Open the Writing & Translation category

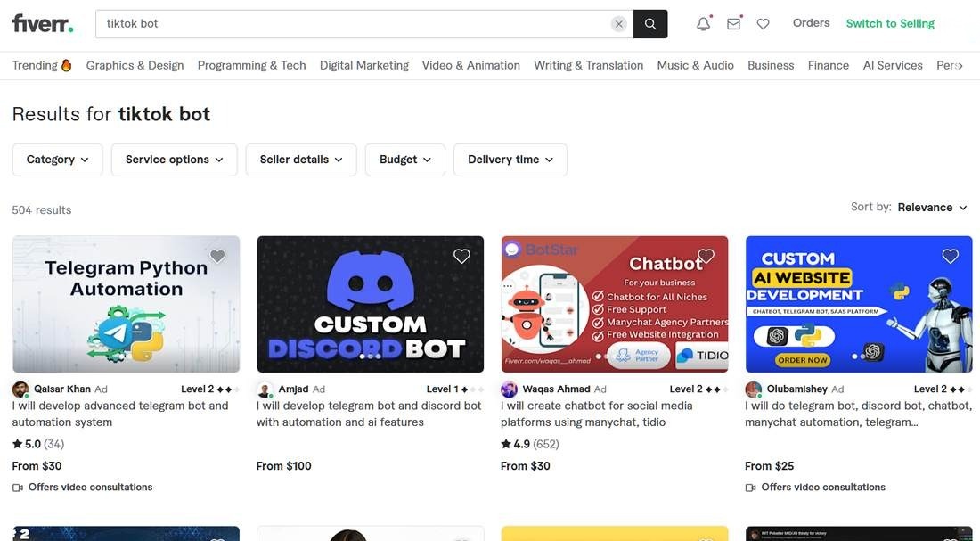click(x=589, y=65)
